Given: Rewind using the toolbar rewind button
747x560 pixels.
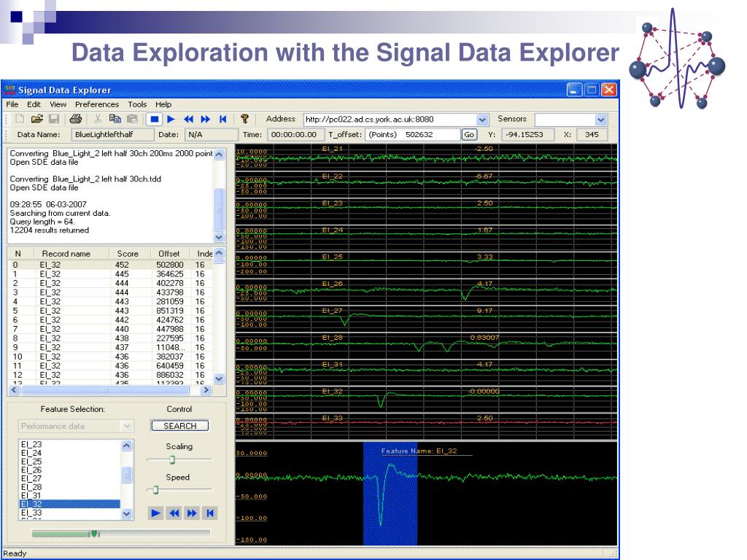Looking at the screenshot, I should pyautogui.click(x=189, y=120).
